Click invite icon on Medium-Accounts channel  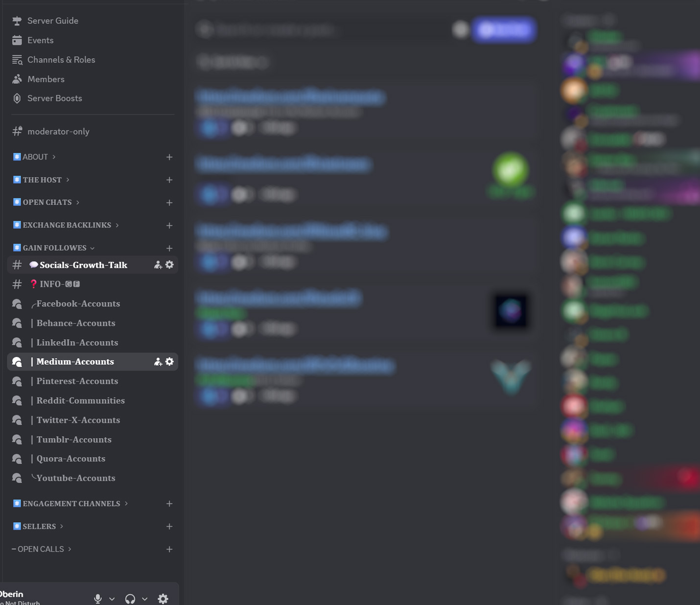click(158, 362)
